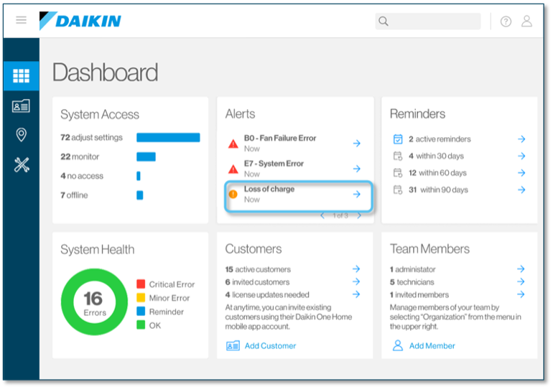Go to next alerts page

pyautogui.click(x=359, y=215)
